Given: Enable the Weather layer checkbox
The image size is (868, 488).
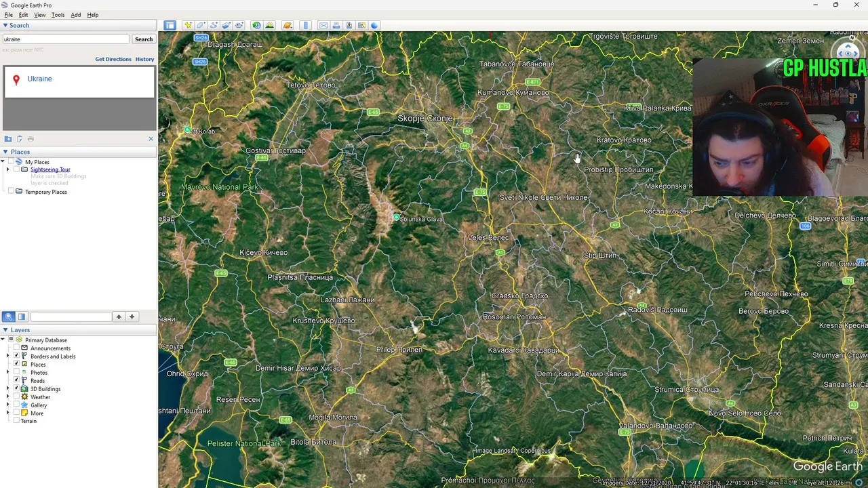Looking at the screenshot, I should [x=16, y=396].
